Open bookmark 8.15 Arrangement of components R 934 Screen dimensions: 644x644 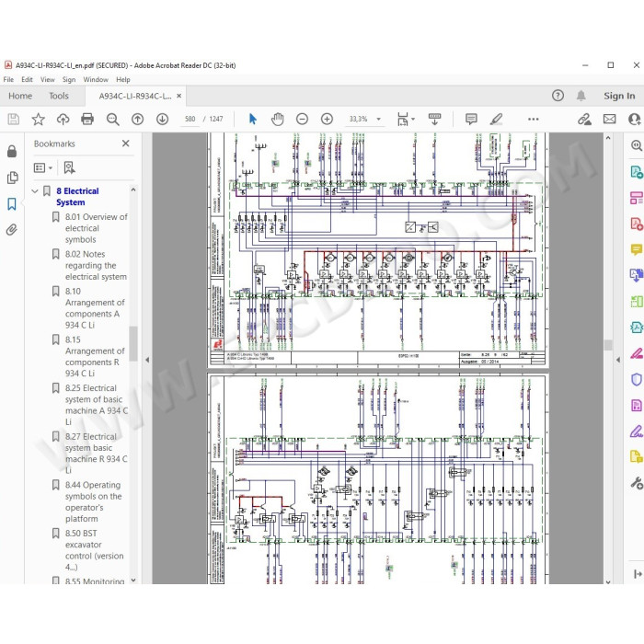(x=95, y=357)
